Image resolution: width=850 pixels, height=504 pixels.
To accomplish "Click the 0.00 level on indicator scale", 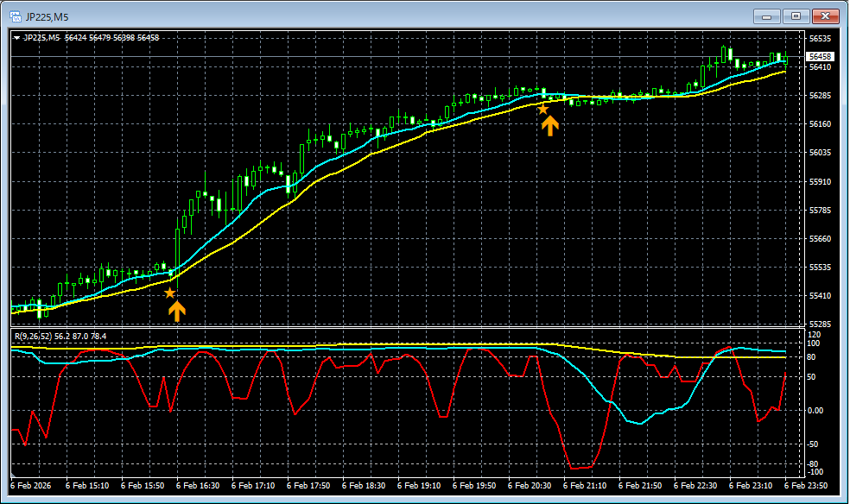I will click(815, 411).
